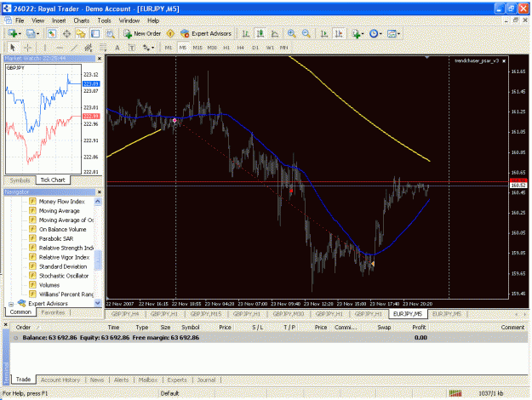Add an indicator via Indicators icon
The height and width of the screenshot is (400, 532).
tap(356, 33)
